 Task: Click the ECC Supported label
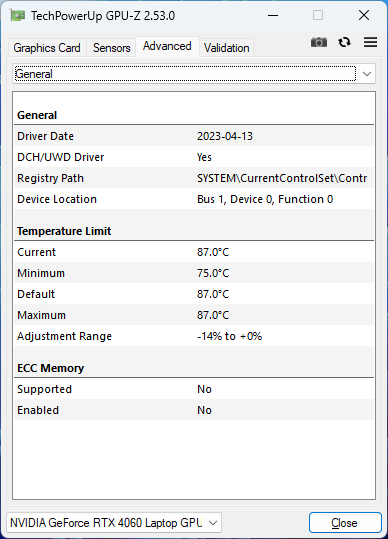(45, 389)
